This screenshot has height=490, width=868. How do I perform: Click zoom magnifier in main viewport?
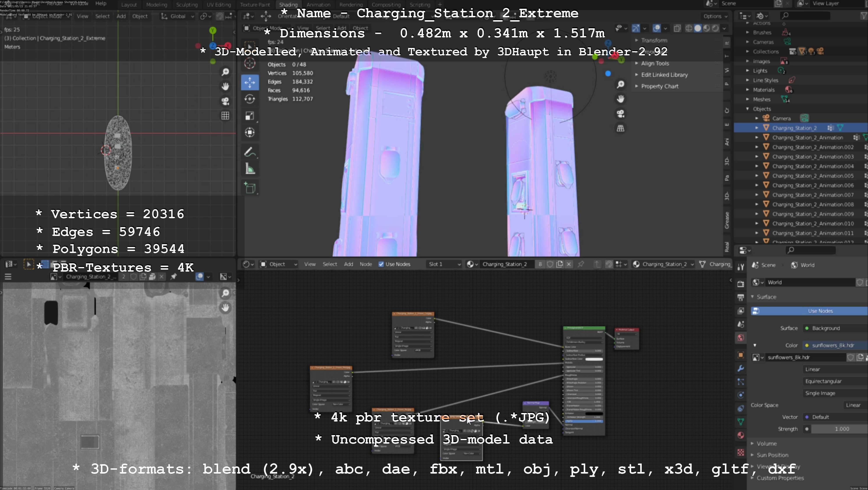[620, 84]
